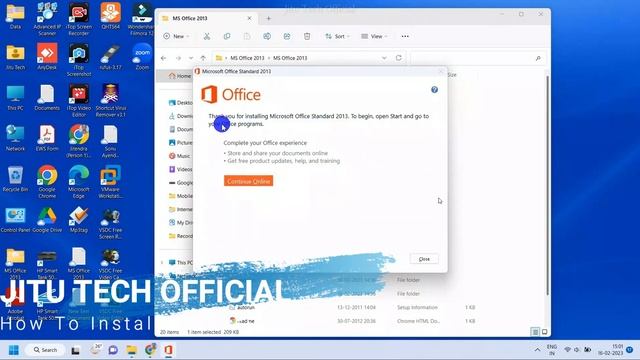
Task: Open the See more three-dots menu
Action: coord(405,36)
